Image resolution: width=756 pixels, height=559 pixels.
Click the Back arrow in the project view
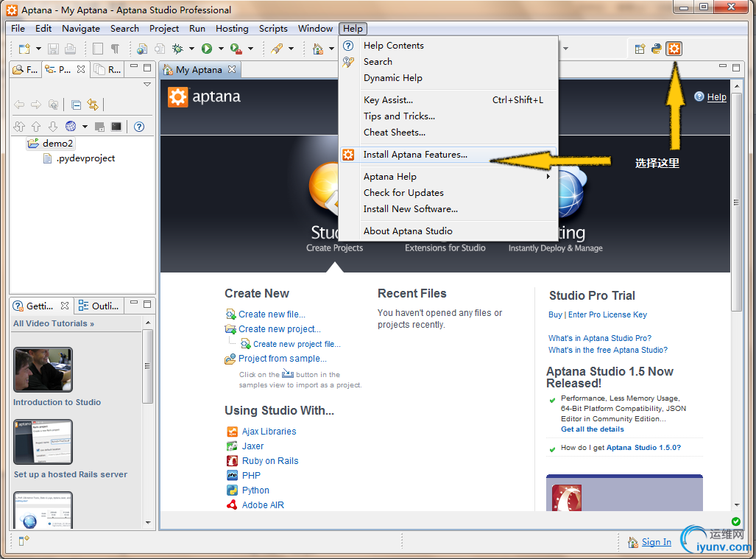point(19,104)
